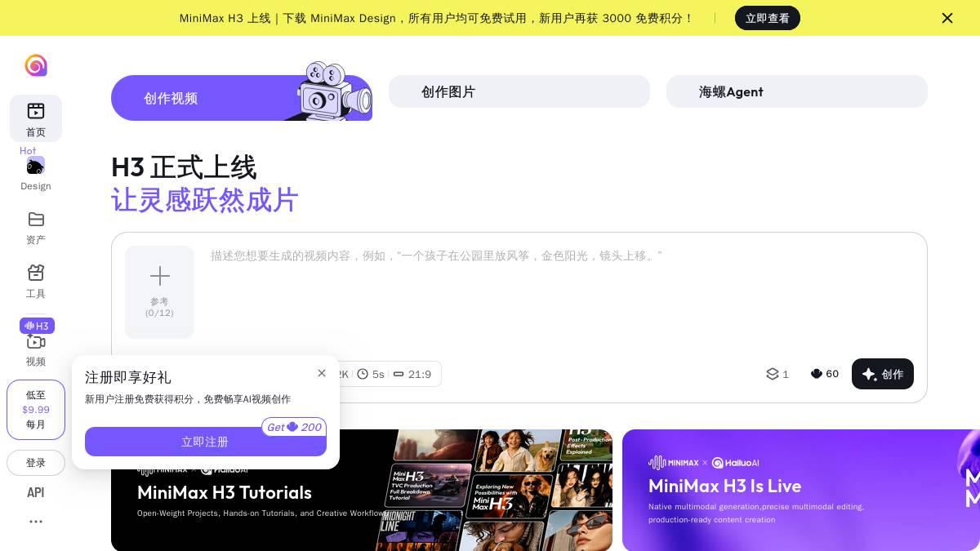Open the 低至 $9.99 每月 pricing offer
The width and height of the screenshot is (980, 551).
click(x=36, y=410)
